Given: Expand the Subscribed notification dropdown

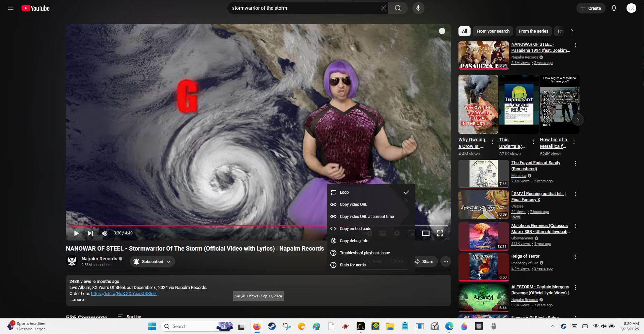Looking at the screenshot, I should coord(152,261).
